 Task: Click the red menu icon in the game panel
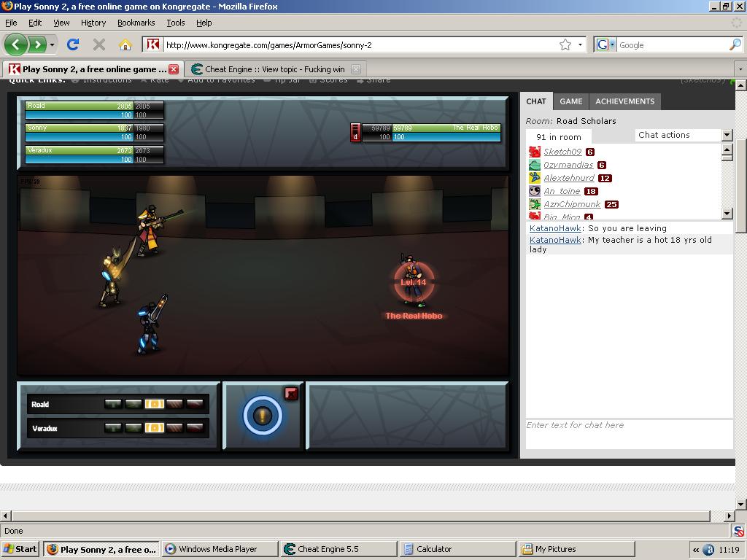click(291, 394)
